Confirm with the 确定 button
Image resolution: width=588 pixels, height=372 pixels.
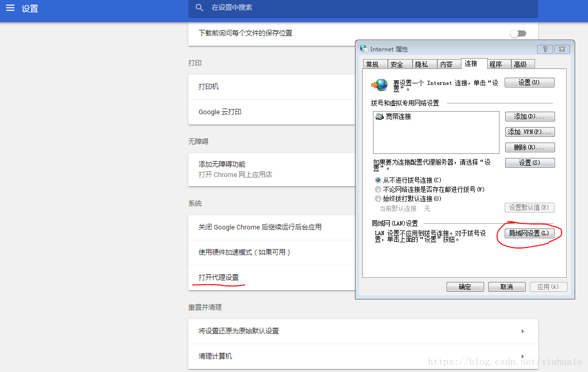465,287
